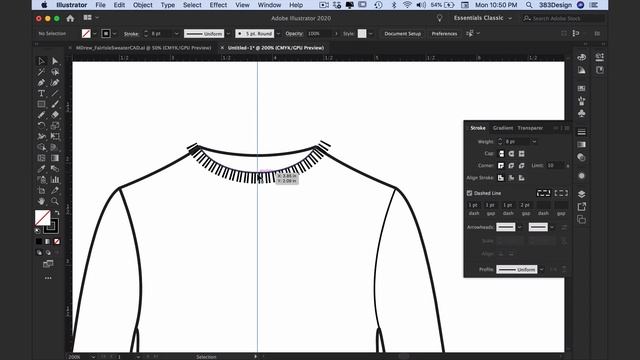Click the Stroke swatch in toolbar
The image size is (640, 360).
point(51,226)
